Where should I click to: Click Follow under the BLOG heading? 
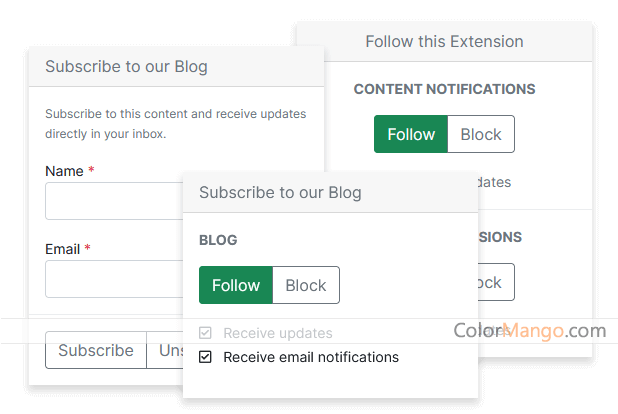point(236,285)
